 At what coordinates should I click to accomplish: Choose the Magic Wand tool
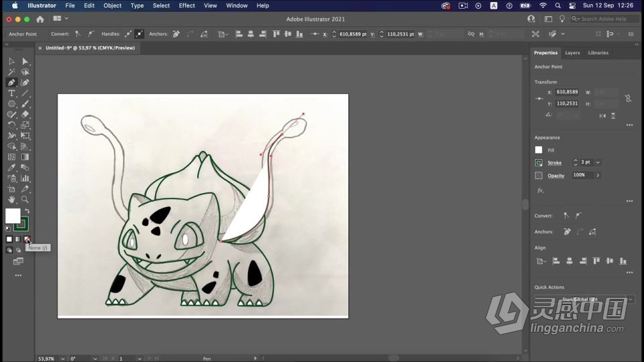(x=11, y=72)
